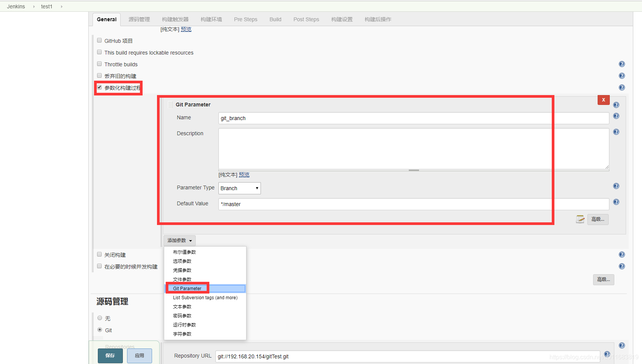Click 预览 link below General tab
Screen dimensions: 642x364
(186, 29)
